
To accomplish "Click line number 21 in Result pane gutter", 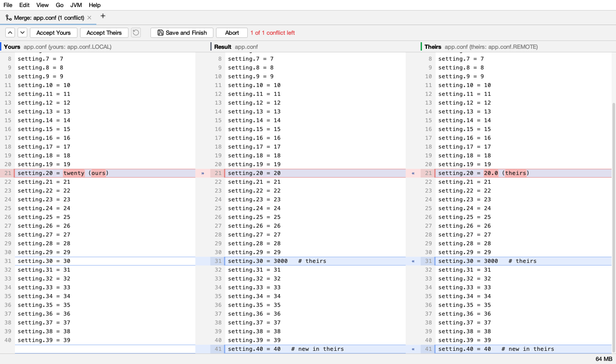I will click(x=218, y=173).
